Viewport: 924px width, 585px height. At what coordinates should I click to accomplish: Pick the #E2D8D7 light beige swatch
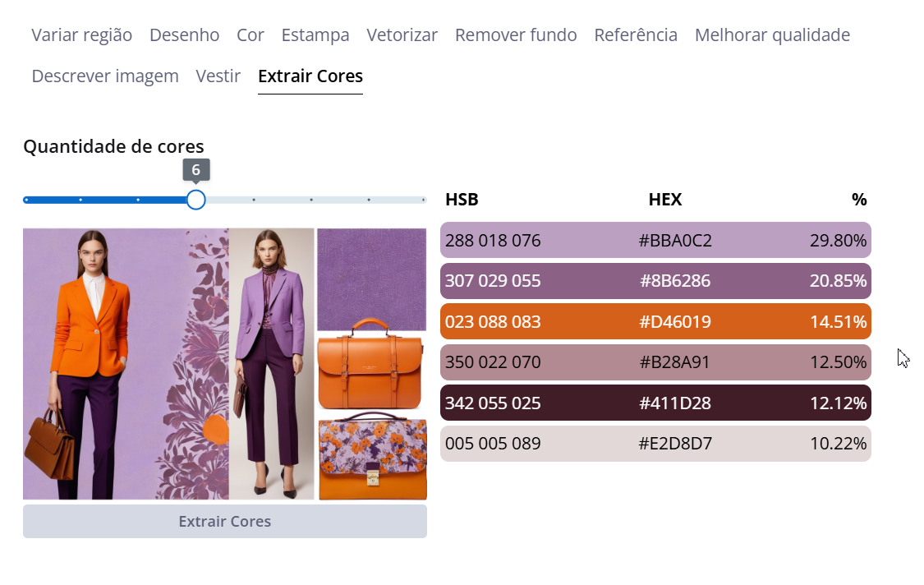coord(655,444)
